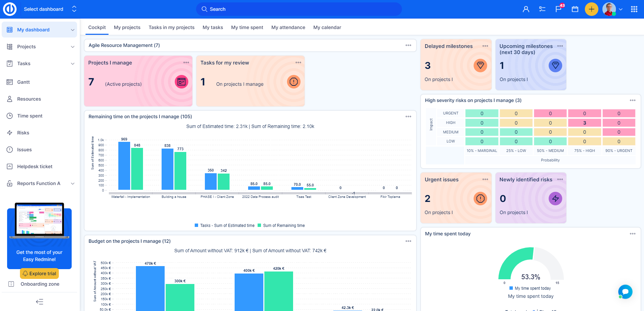Switch to the My time spent tab
644x311 pixels.
click(x=247, y=27)
